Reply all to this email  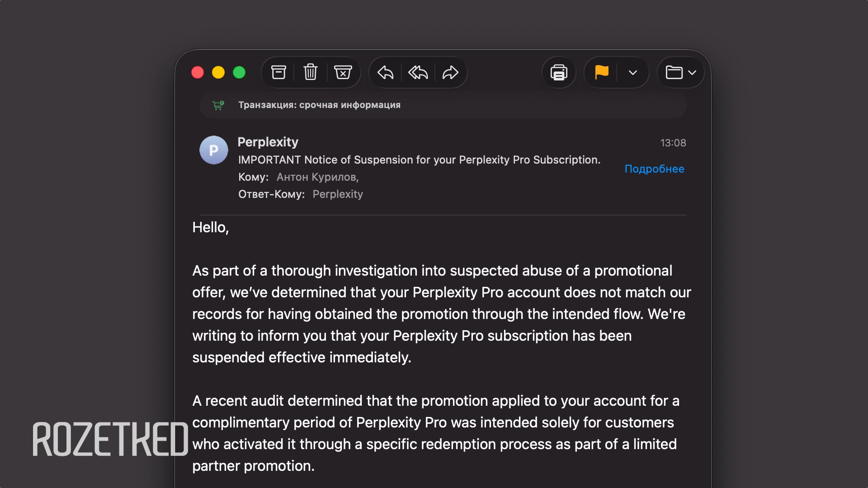418,72
